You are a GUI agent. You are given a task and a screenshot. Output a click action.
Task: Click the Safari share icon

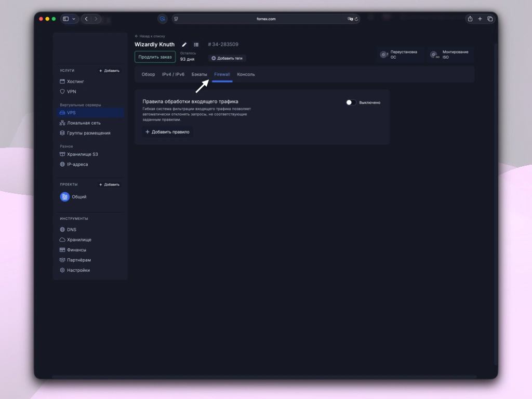pyautogui.click(x=470, y=19)
